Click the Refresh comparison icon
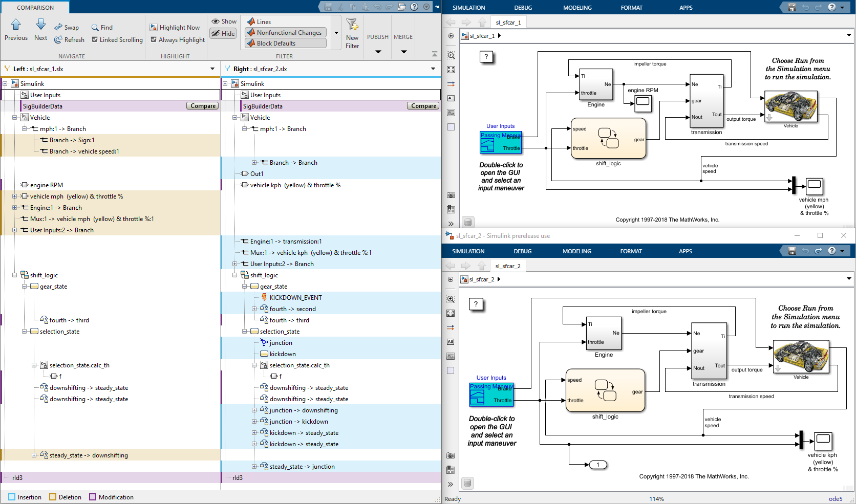This screenshot has width=856, height=504. tap(58, 40)
